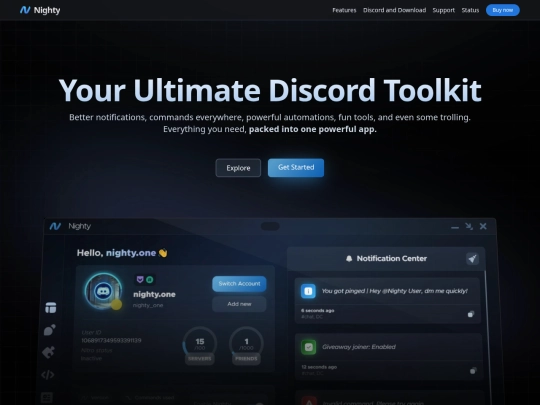Open the dashboard icon in app sidebar

click(x=51, y=308)
